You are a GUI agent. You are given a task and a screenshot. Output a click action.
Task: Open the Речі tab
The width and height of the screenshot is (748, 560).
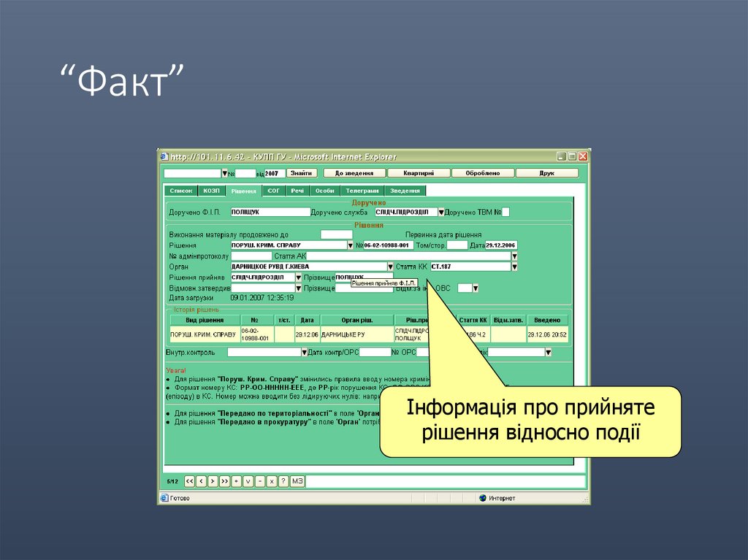tap(298, 191)
